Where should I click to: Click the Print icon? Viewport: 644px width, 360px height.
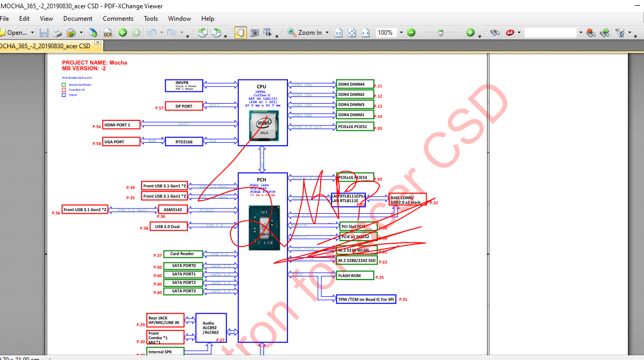pos(58,32)
